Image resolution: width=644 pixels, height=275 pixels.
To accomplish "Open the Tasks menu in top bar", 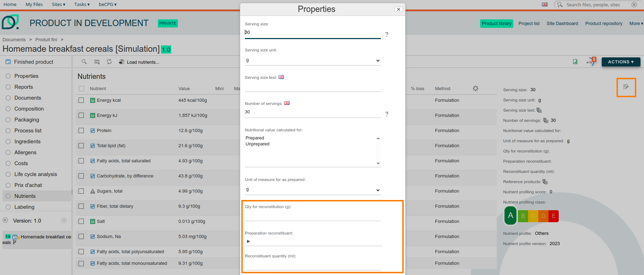I will tap(82, 5).
